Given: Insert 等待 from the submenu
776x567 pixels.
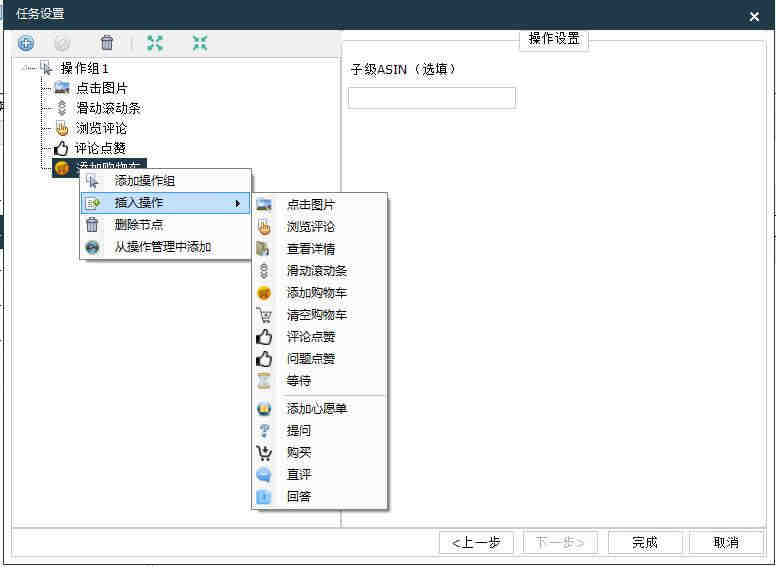Looking at the screenshot, I should click(319, 381).
